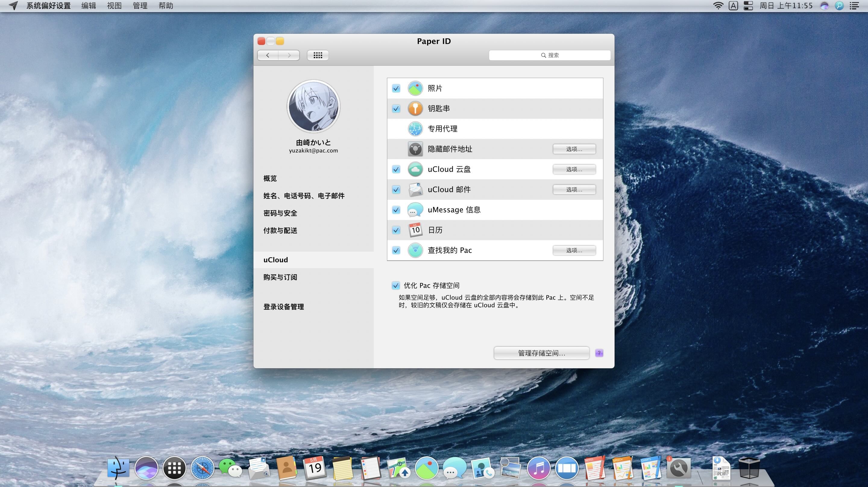Select uCloud in the sidebar
This screenshot has width=868, height=487.
click(x=313, y=260)
